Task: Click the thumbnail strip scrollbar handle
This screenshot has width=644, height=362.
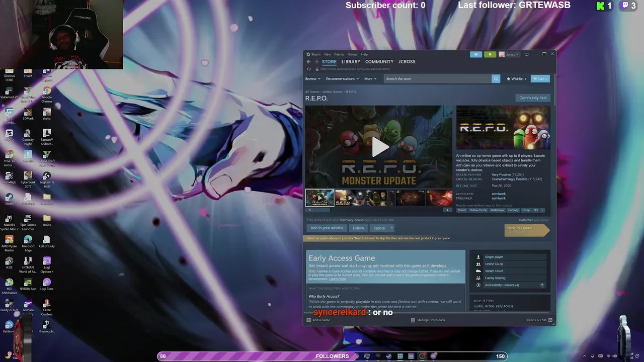Action: 322,210
